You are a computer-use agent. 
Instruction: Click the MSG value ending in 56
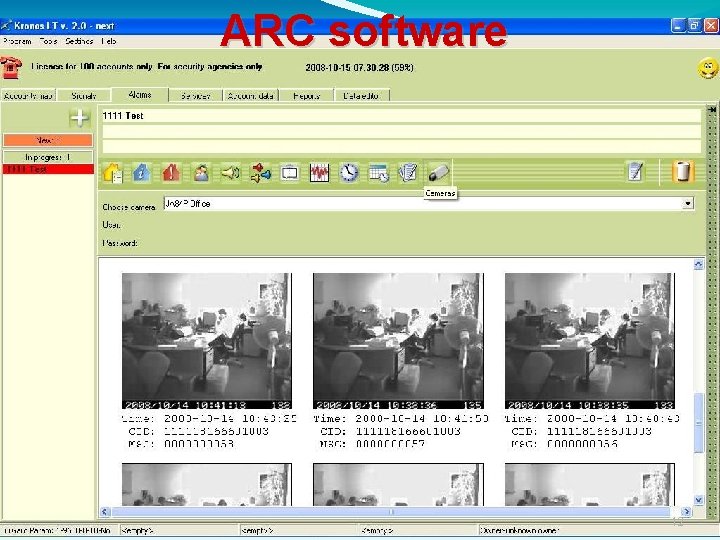click(x=582, y=444)
